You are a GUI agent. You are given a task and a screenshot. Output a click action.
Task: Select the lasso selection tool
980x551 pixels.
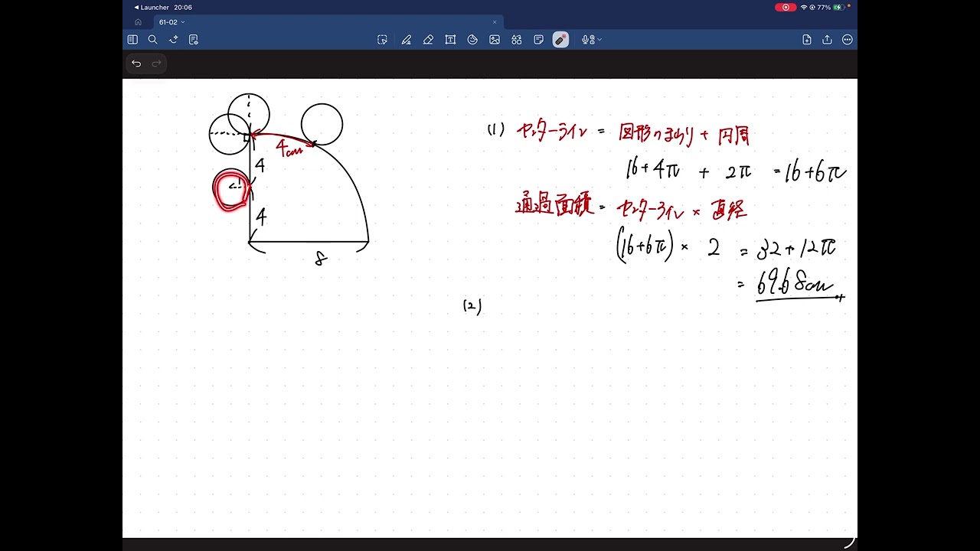click(382, 40)
